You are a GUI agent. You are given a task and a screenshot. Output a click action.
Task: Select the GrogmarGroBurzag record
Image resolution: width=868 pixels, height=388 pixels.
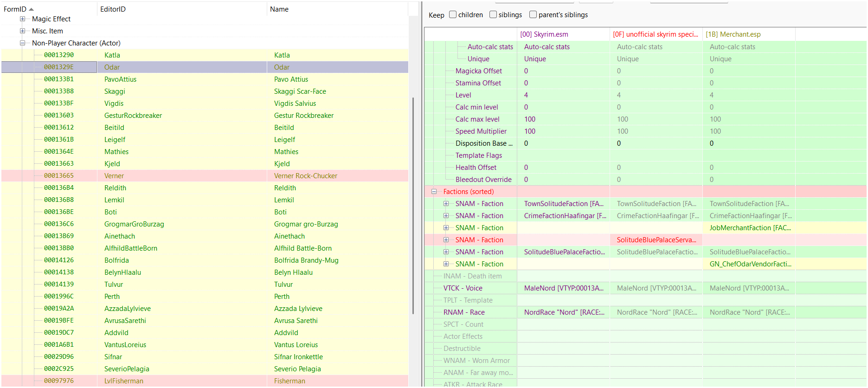[x=205, y=224]
